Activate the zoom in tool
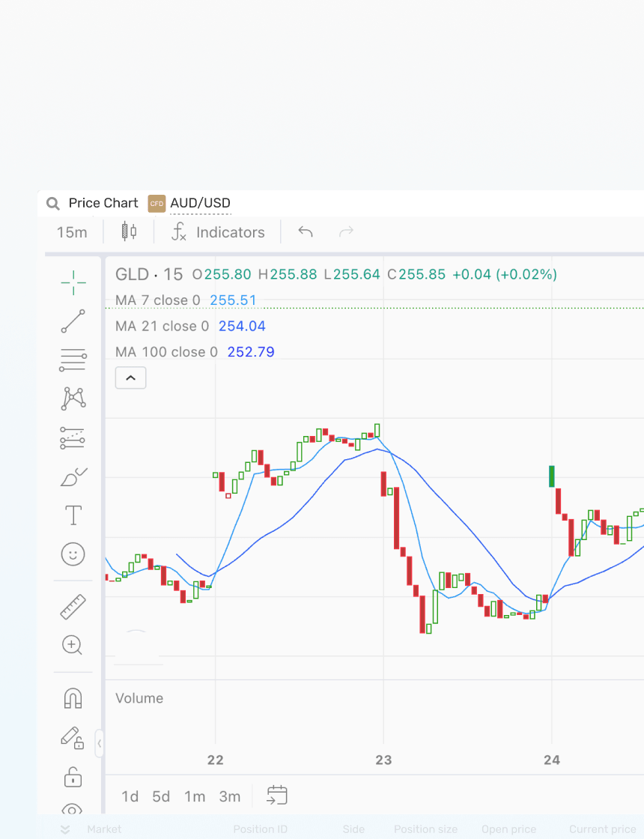Viewport: 644px width, 839px height. coord(72,645)
